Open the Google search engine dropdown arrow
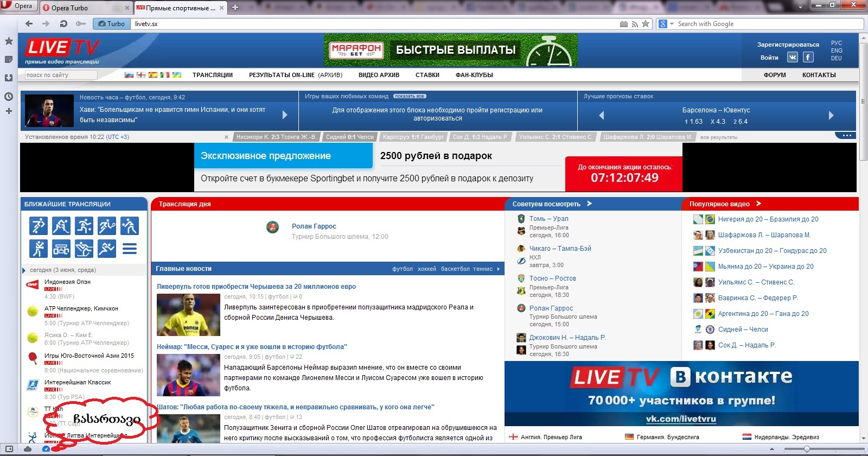The height and width of the screenshot is (456, 868). pyautogui.click(x=672, y=24)
